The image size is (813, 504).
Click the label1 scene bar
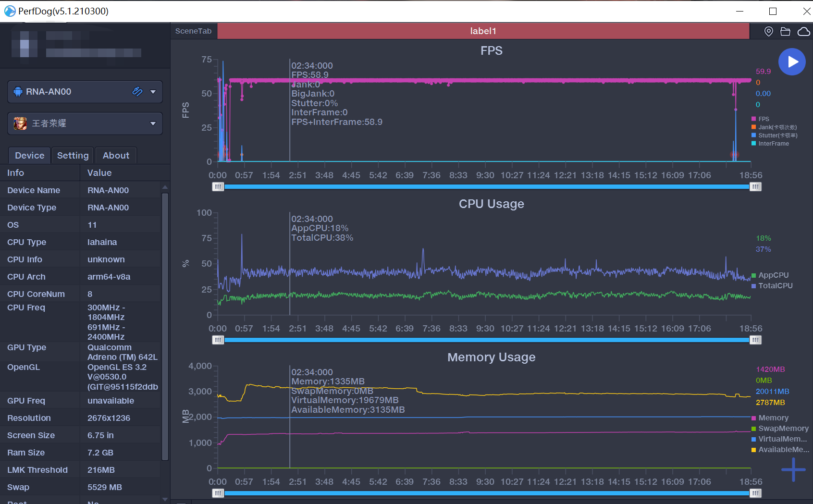(x=483, y=31)
